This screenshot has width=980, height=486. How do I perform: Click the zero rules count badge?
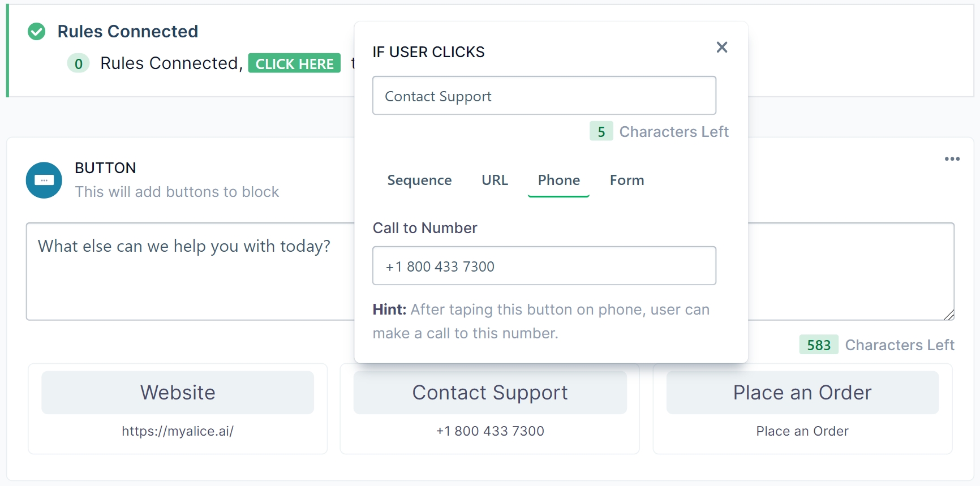[79, 64]
